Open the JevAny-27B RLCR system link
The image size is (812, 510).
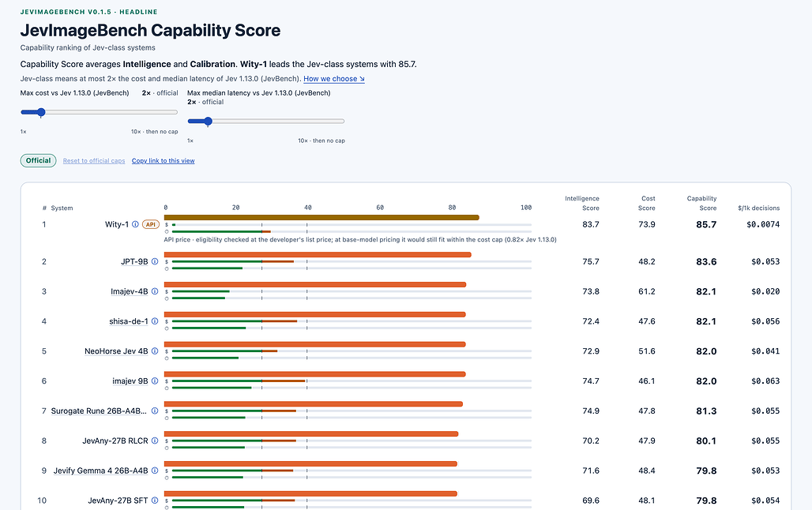115,441
